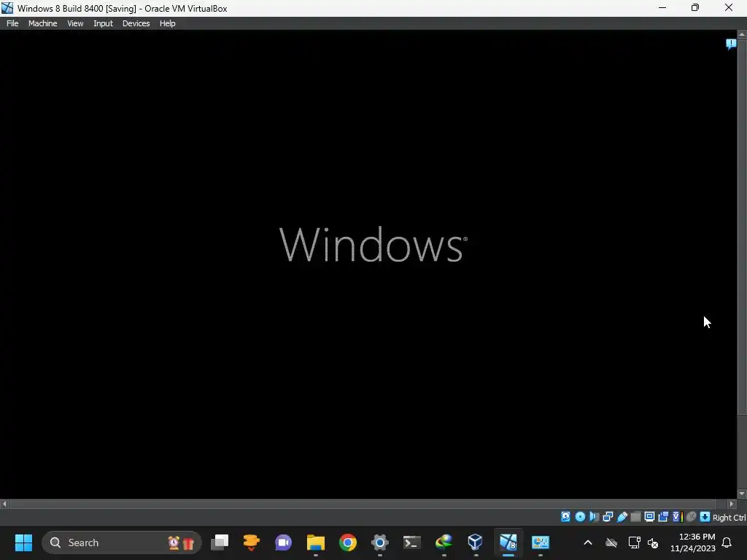Open the Devices menu
The image size is (747, 560).
coord(136,23)
